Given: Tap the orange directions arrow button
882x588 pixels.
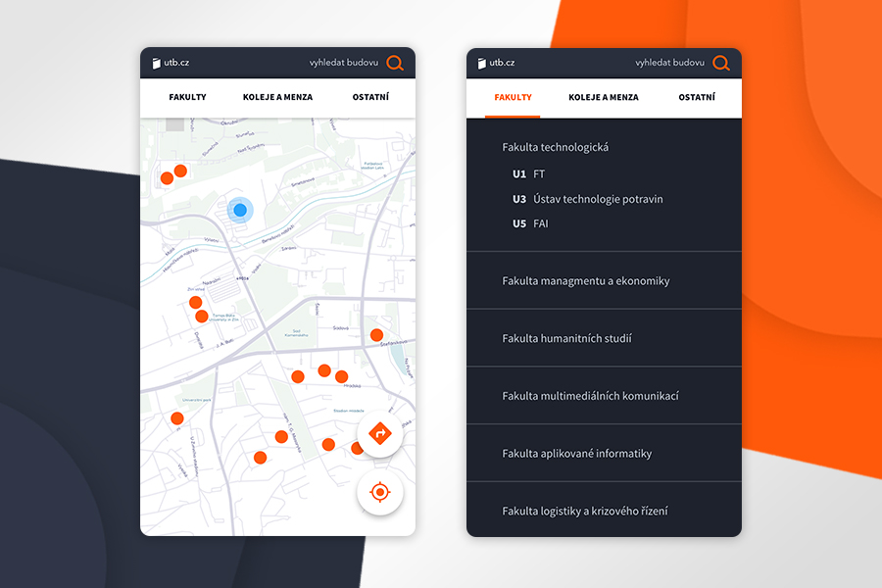Looking at the screenshot, I should pos(380,434).
